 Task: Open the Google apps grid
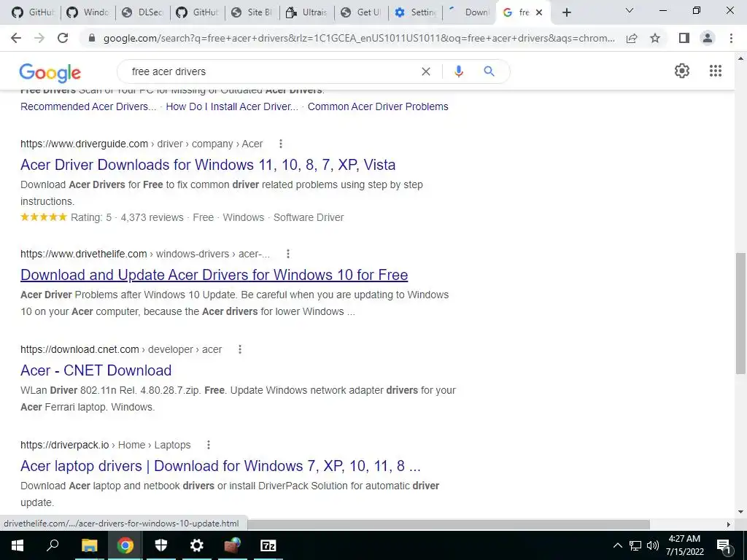point(715,71)
